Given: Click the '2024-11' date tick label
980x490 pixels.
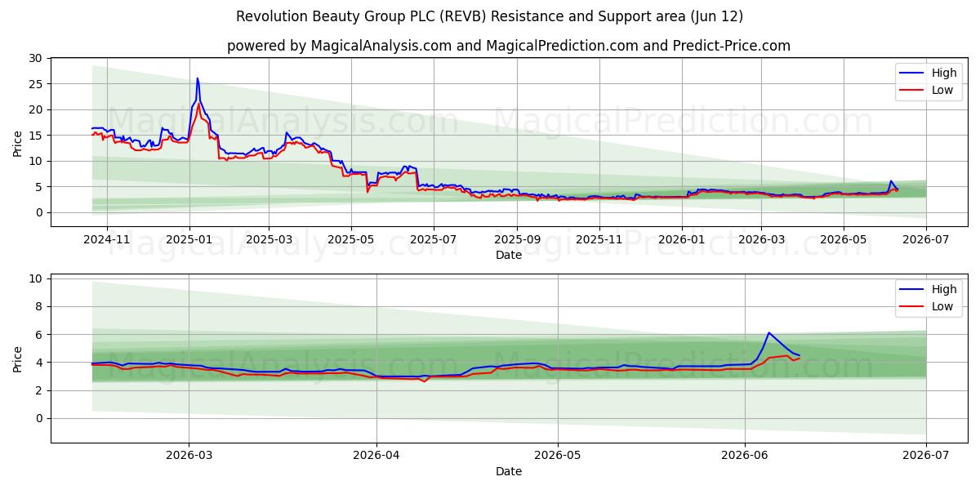Looking at the screenshot, I should [107, 240].
